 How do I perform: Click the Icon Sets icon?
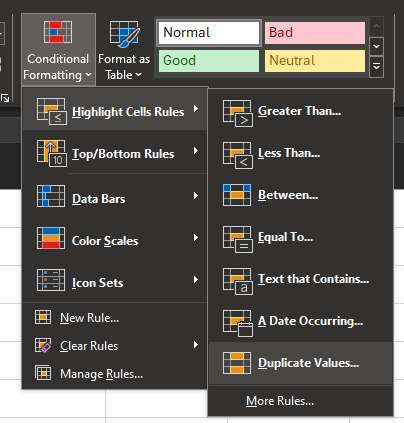[51, 280]
